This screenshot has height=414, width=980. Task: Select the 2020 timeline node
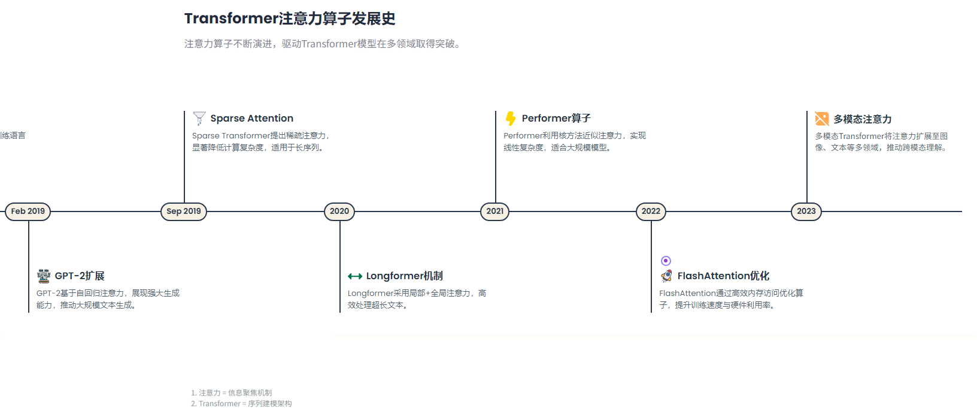(339, 211)
